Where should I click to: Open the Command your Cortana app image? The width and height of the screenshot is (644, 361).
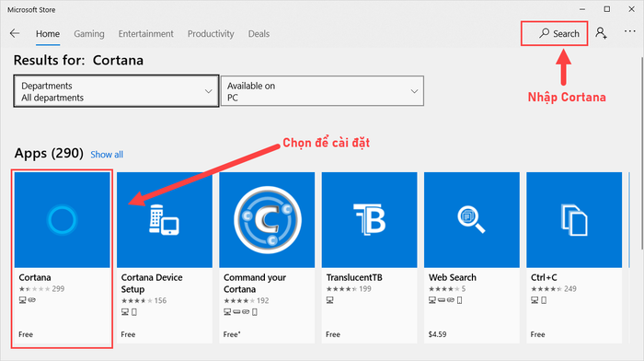[267, 220]
